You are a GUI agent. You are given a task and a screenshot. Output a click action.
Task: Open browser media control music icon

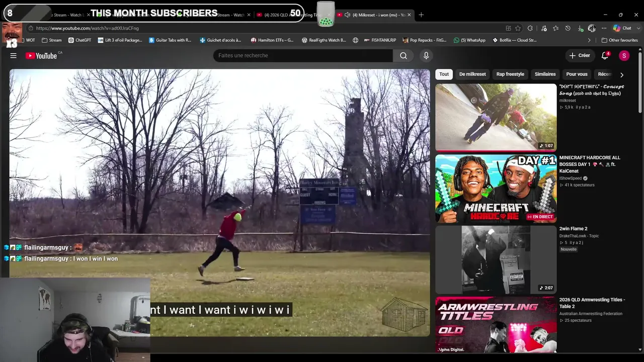tap(543, 28)
